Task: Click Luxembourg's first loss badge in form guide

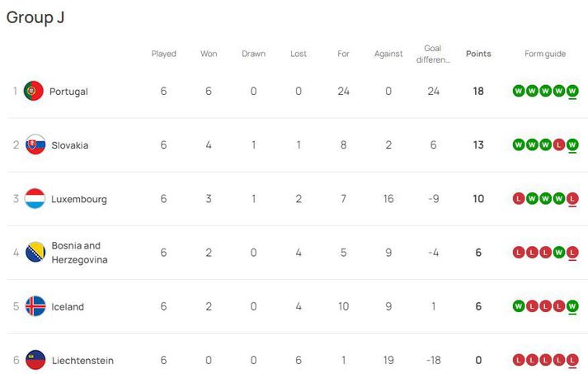Action: (519, 199)
